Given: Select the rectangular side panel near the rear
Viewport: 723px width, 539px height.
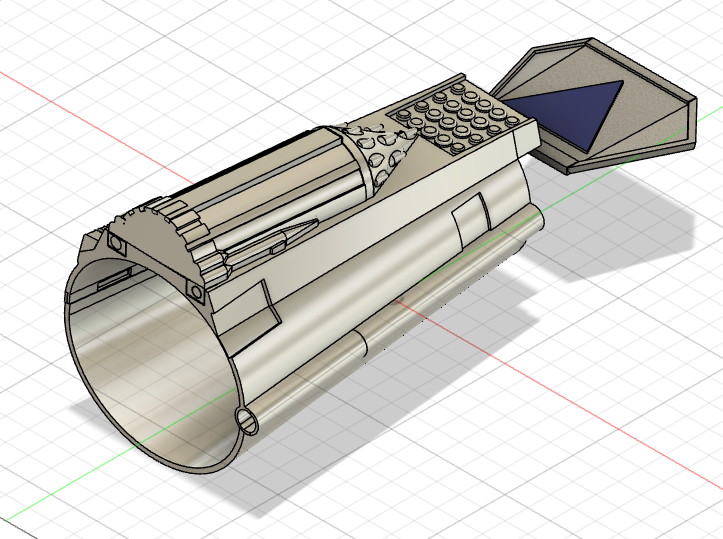Looking at the screenshot, I should tap(471, 217).
